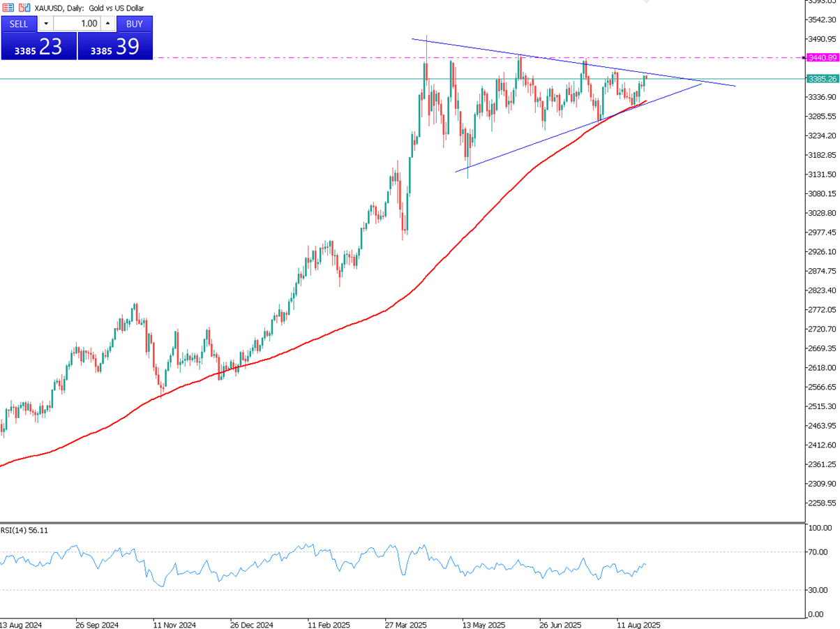Click the 11 Aug 2025 date label
Viewport: 840px width, 629px height.
pyautogui.click(x=638, y=623)
